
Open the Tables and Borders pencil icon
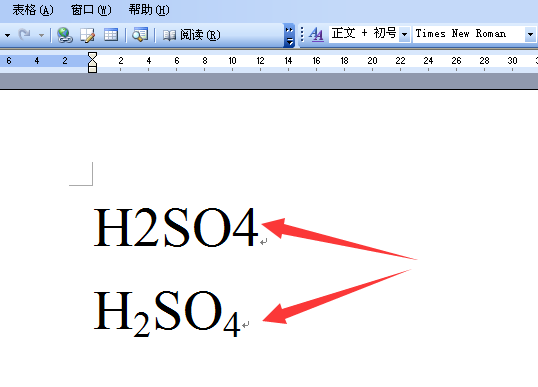[87, 35]
